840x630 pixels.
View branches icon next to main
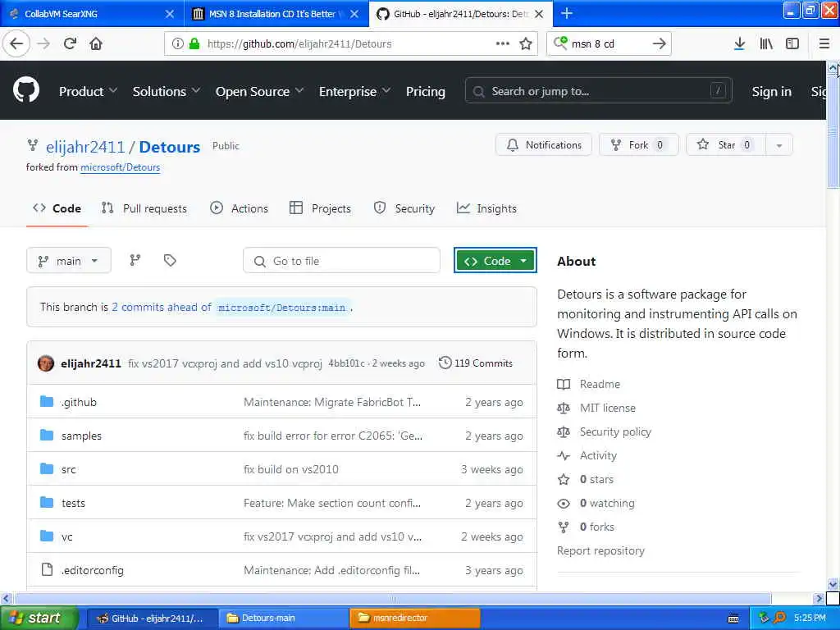pos(135,260)
